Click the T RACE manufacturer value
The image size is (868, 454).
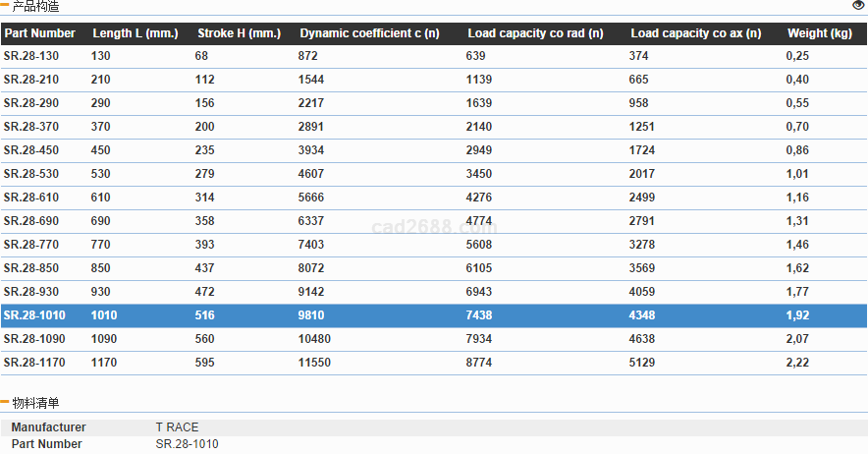[x=177, y=427]
